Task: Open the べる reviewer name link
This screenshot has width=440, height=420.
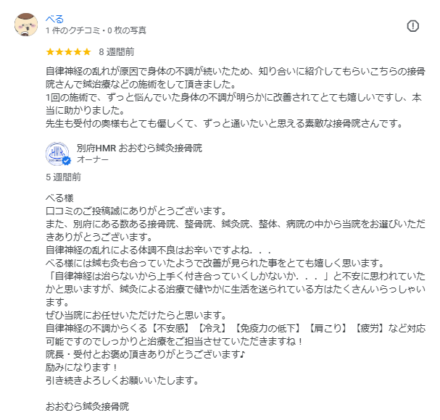Action: pos(54,19)
